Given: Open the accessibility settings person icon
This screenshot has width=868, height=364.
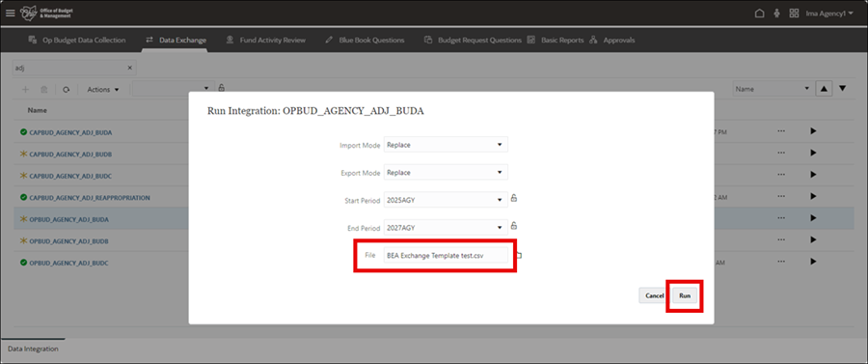Looking at the screenshot, I should pos(777,13).
